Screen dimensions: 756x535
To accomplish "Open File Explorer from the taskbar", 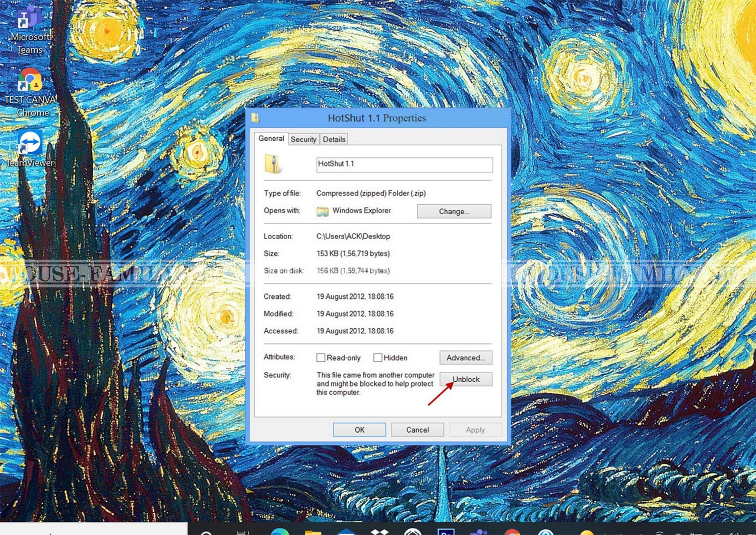I will [313, 531].
